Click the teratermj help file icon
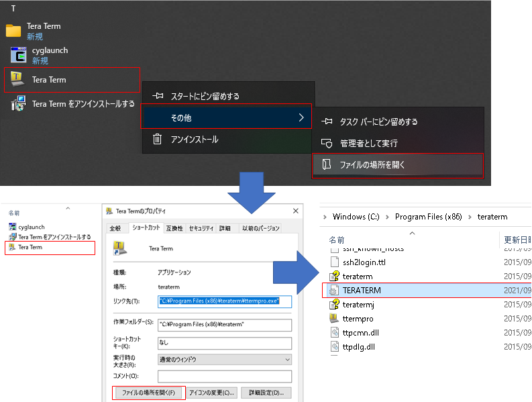The image size is (532, 402). 334,304
